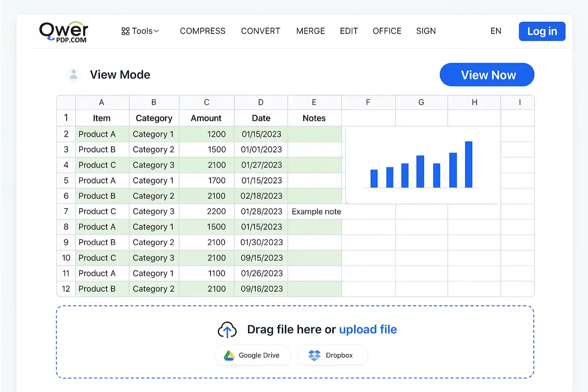The height and width of the screenshot is (392, 588).
Task: Select Category 1 in row 11
Action: pyautogui.click(x=154, y=273)
